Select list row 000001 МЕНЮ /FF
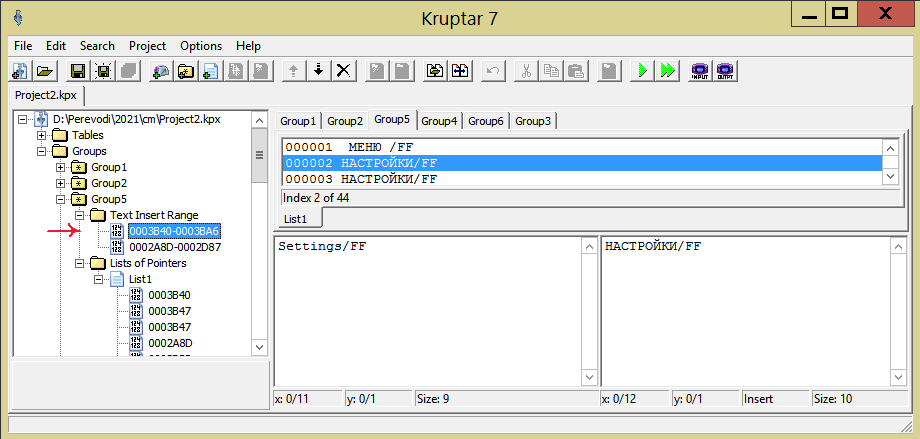 (581, 147)
